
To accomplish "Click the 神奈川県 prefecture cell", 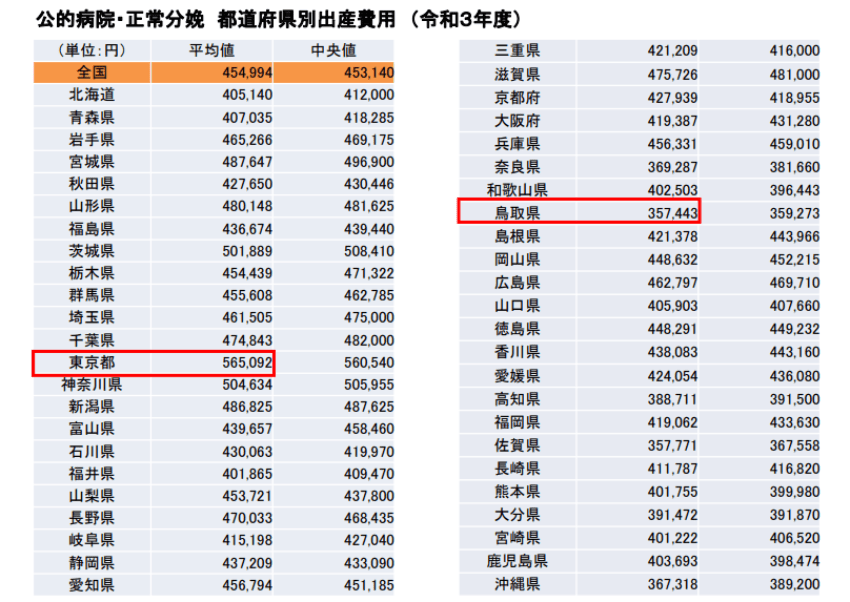I will [91, 385].
